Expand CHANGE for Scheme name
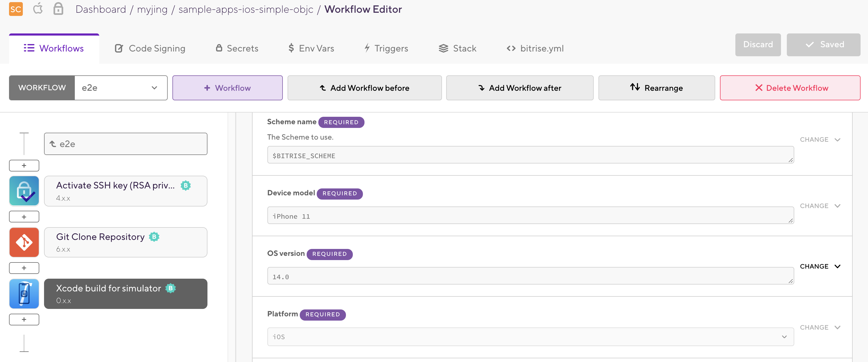 click(820, 140)
